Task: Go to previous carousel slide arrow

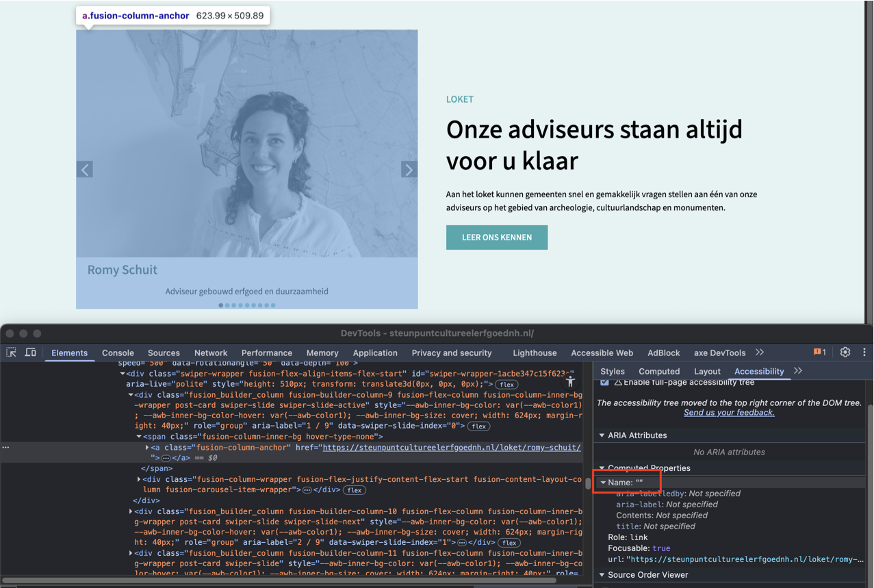Action: click(x=85, y=170)
